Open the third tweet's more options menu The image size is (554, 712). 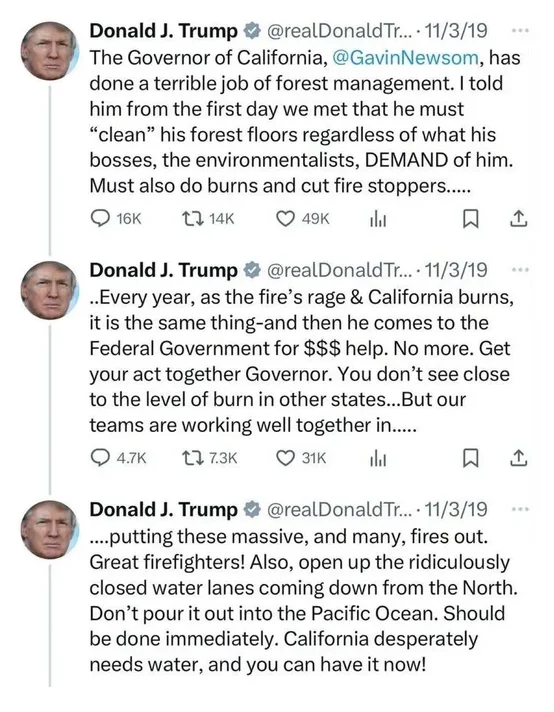pyautogui.click(x=520, y=509)
